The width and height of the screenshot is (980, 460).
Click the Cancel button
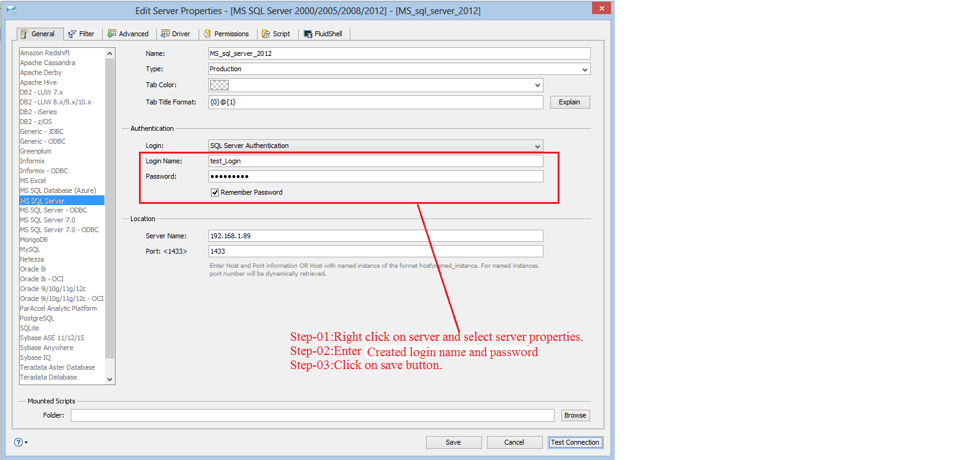pyautogui.click(x=515, y=442)
